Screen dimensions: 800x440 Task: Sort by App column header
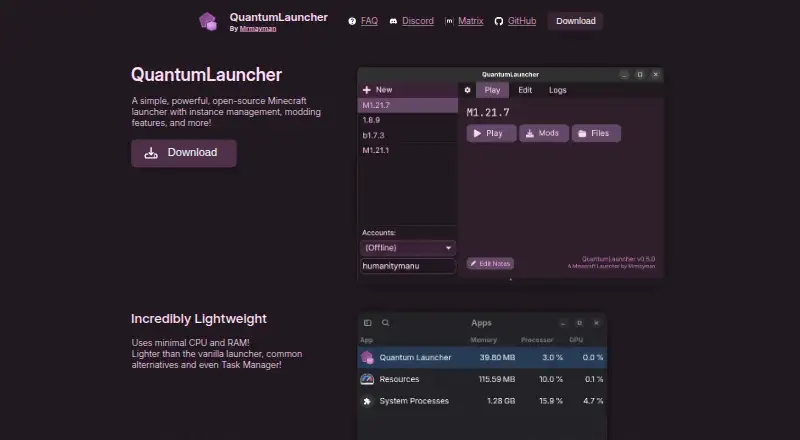(x=366, y=340)
